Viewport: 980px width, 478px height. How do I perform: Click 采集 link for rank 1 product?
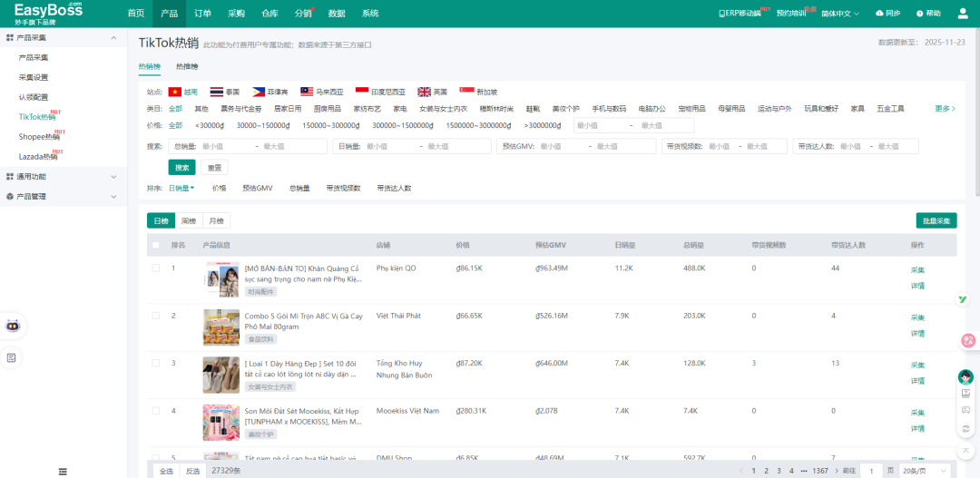(x=917, y=270)
